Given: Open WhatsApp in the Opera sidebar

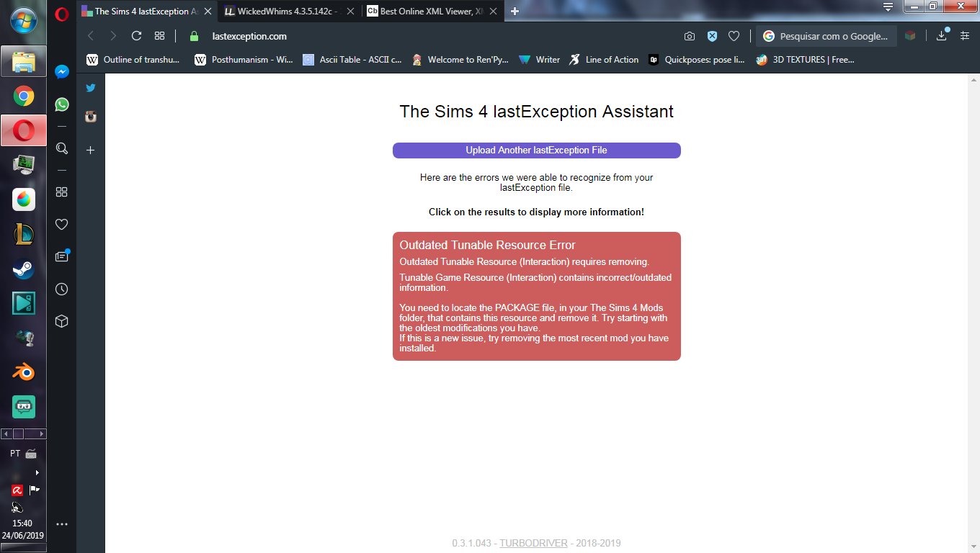Looking at the screenshot, I should (x=62, y=104).
